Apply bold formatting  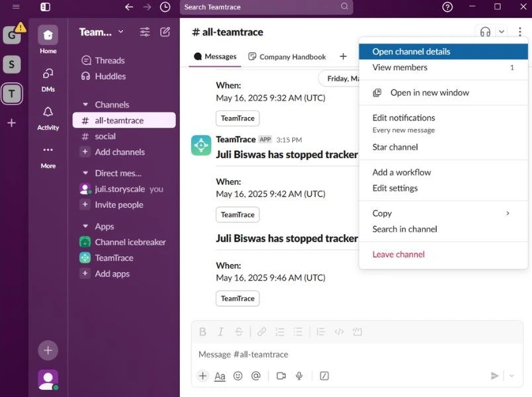tap(202, 331)
